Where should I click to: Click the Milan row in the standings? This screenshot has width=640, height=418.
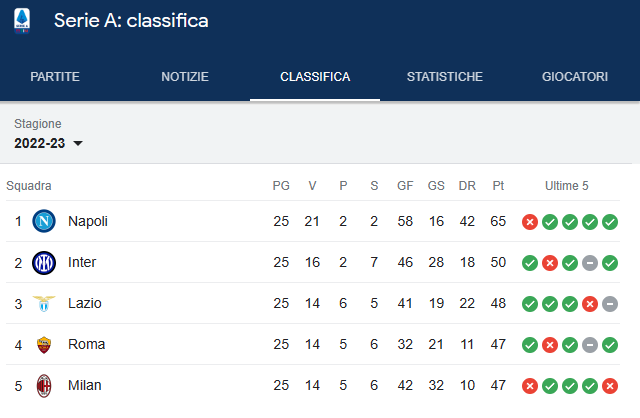click(313, 385)
